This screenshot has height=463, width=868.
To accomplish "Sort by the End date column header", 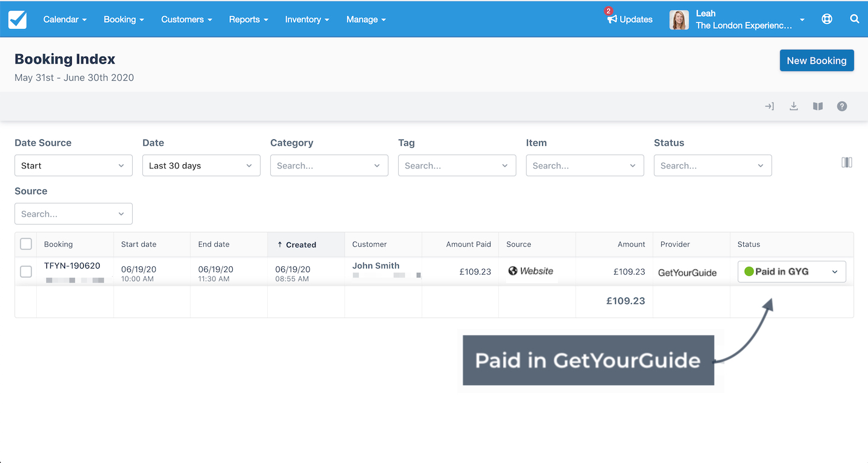I will tap(229, 244).
